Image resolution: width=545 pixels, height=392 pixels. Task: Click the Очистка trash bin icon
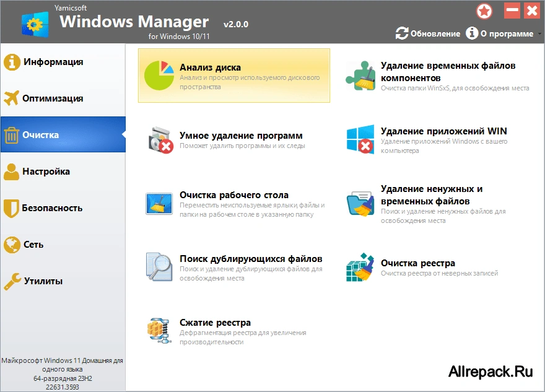coord(12,135)
